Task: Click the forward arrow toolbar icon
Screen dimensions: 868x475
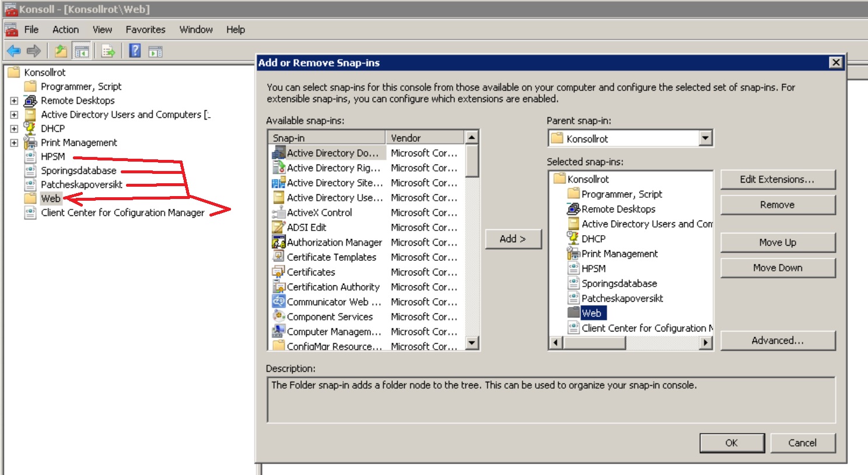Action: pyautogui.click(x=34, y=51)
